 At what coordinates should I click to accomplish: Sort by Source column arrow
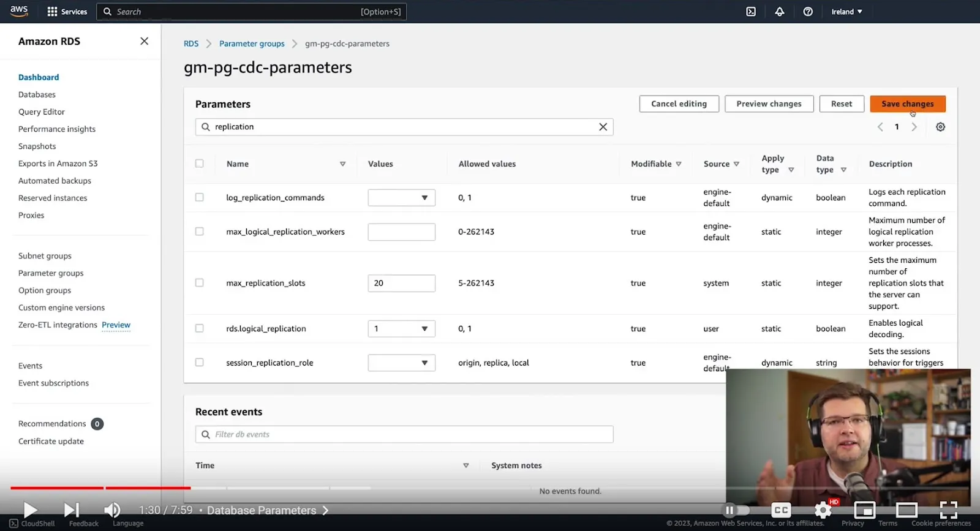point(736,164)
